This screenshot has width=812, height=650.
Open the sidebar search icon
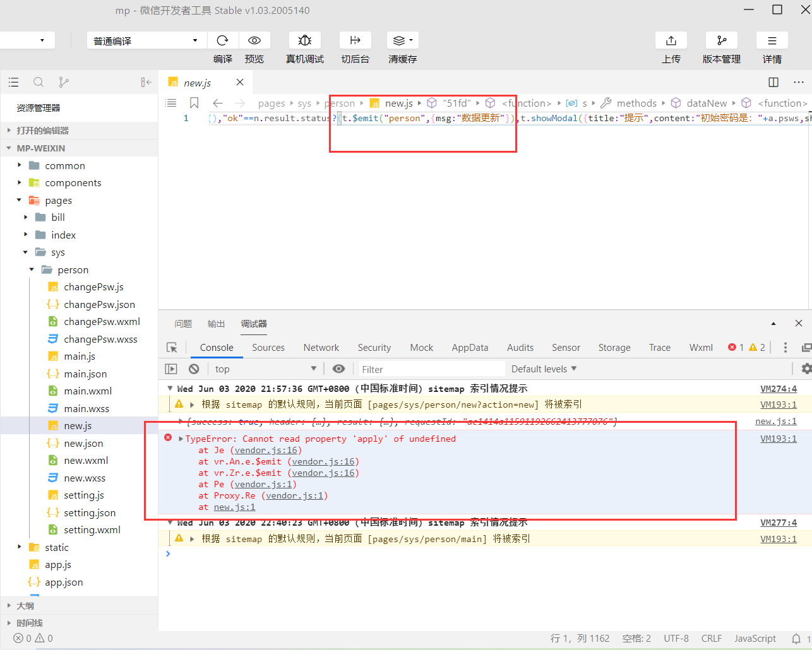click(x=39, y=82)
